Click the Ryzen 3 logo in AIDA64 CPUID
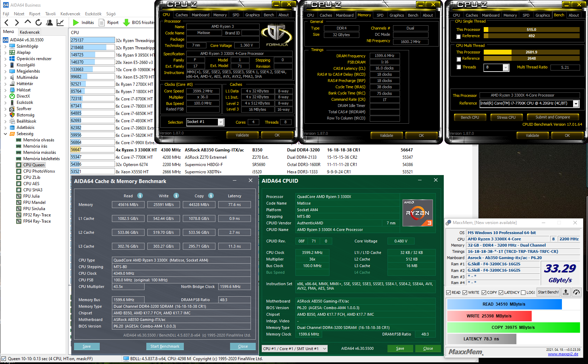 coord(418,213)
